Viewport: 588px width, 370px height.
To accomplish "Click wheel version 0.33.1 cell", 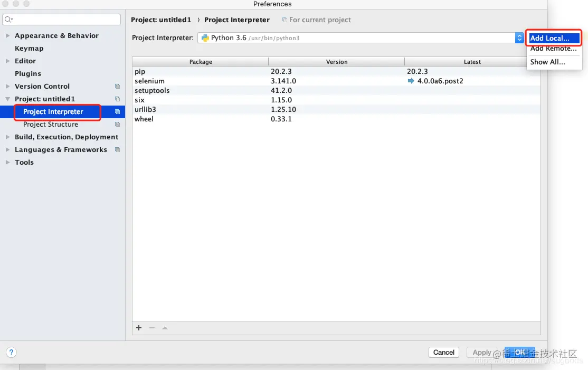I will pos(281,119).
